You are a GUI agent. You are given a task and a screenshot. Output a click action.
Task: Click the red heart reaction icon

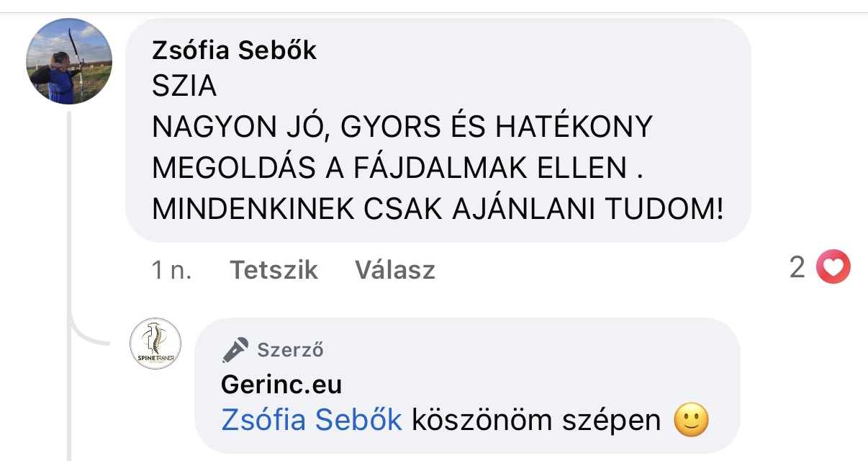833,269
